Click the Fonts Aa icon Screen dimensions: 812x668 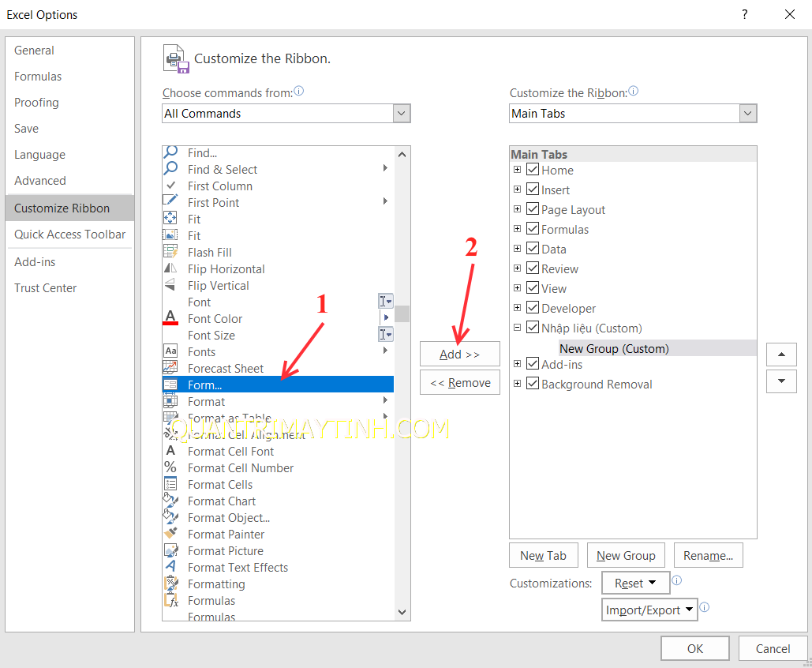[170, 351]
